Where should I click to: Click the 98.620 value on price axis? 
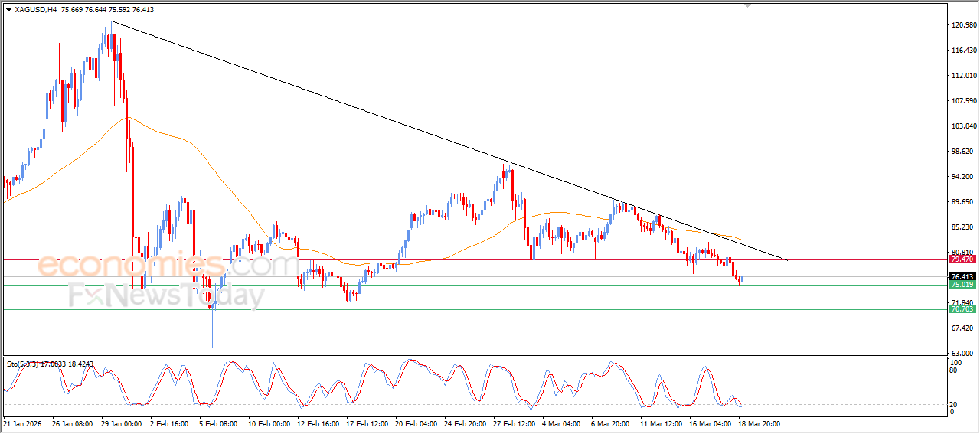pyautogui.click(x=962, y=152)
